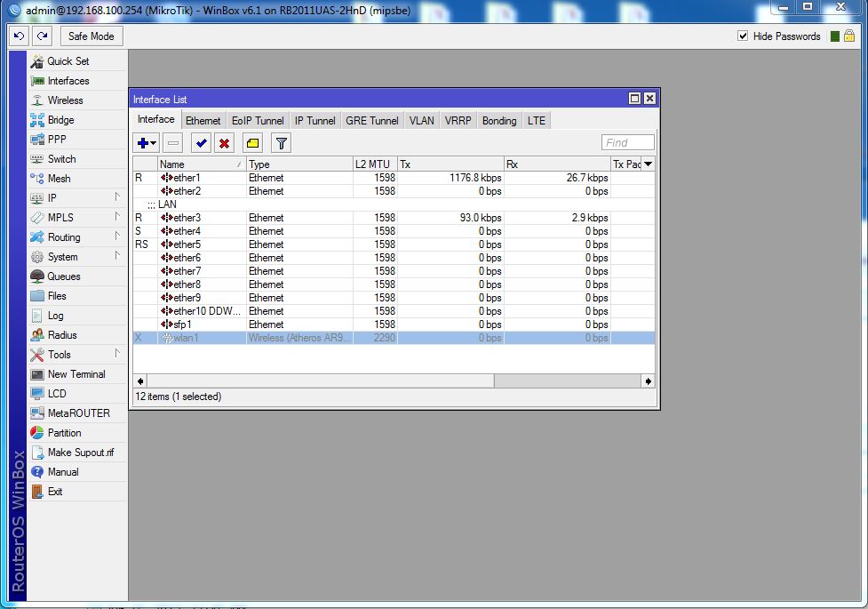Click the Files folder icon
The image size is (868, 609).
(x=37, y=296)
